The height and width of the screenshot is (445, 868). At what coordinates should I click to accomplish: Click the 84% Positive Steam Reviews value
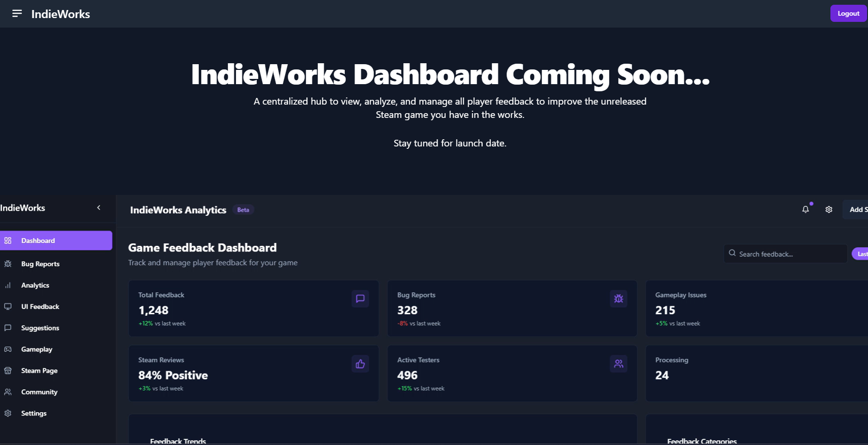[173, 376]
